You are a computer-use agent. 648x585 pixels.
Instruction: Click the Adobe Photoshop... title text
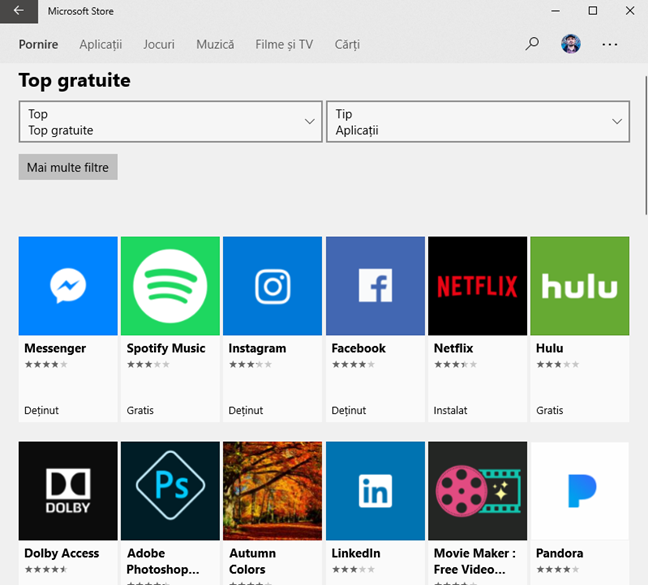tap(163, 561)
